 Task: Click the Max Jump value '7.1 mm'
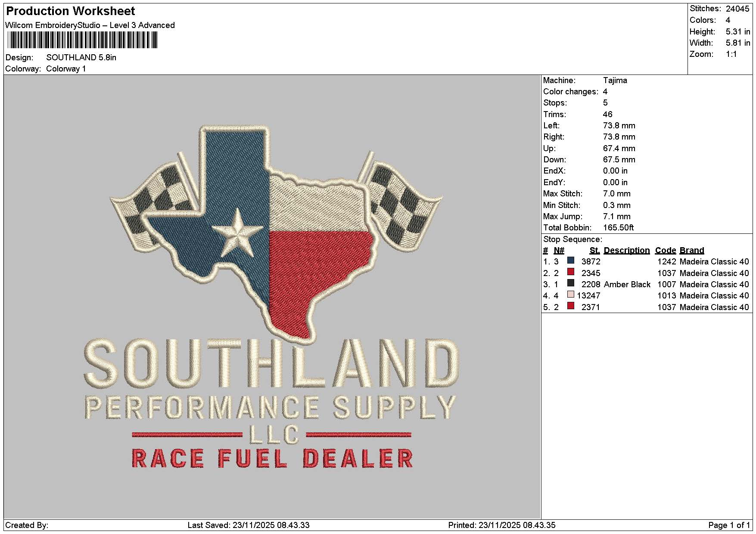pyautogui.click(x=617, y=217)
